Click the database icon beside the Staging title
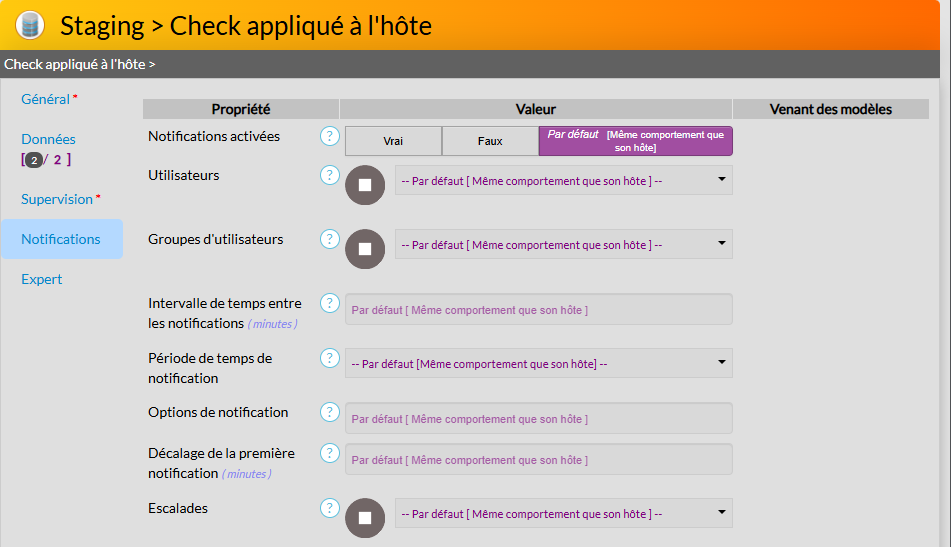This screenshot has height=547, width=951. [x=30, y=25]
